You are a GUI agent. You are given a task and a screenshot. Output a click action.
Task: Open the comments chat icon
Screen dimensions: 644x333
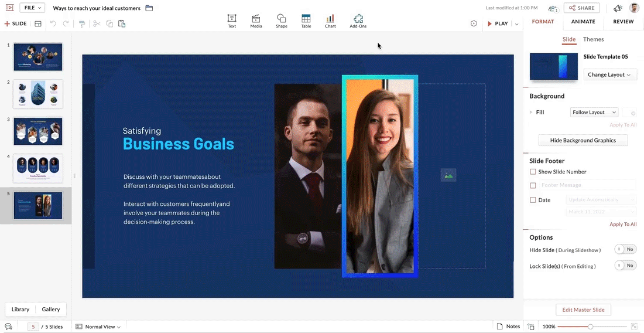[x=8, y=327]
